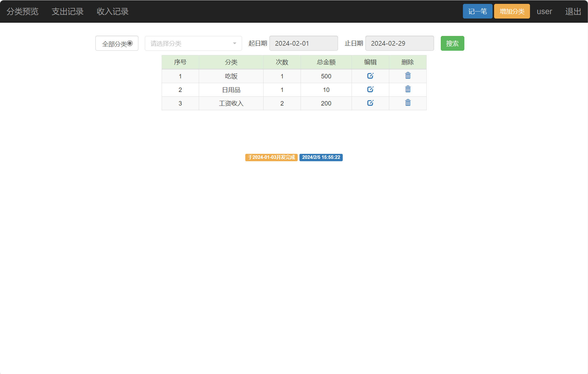Delete the 工资收入 category row

coord(408,103)
